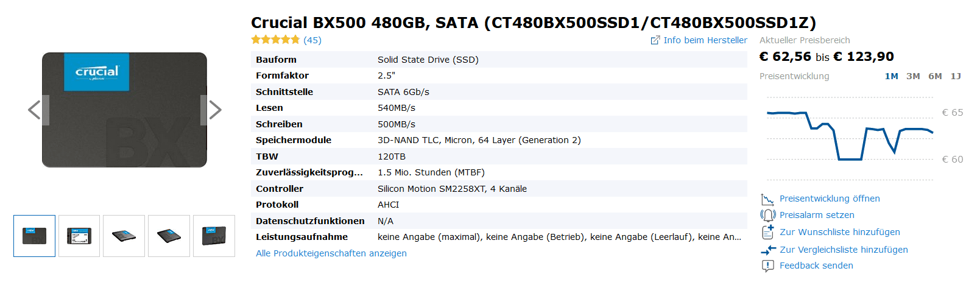Viewport: 980px width, 285px height.
Task: Click the price history chart icon
Action: 767,199
